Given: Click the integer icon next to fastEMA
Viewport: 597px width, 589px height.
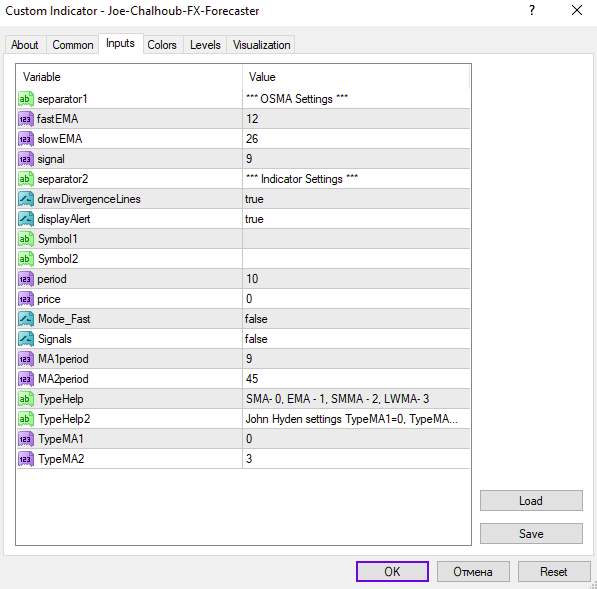Looking at the screenshot, I should click(26, 119).
